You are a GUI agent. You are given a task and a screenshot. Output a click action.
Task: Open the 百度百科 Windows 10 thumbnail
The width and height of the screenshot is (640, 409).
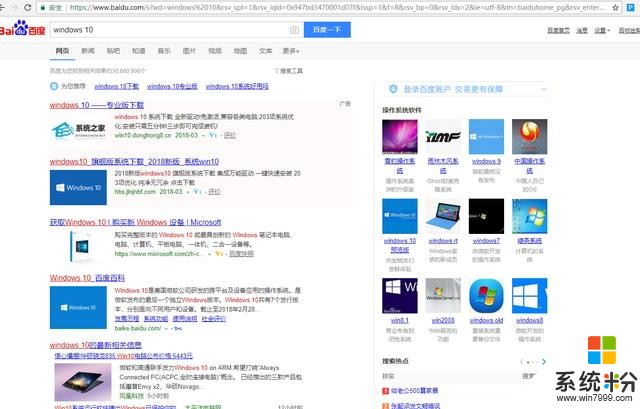coord(78,307)
